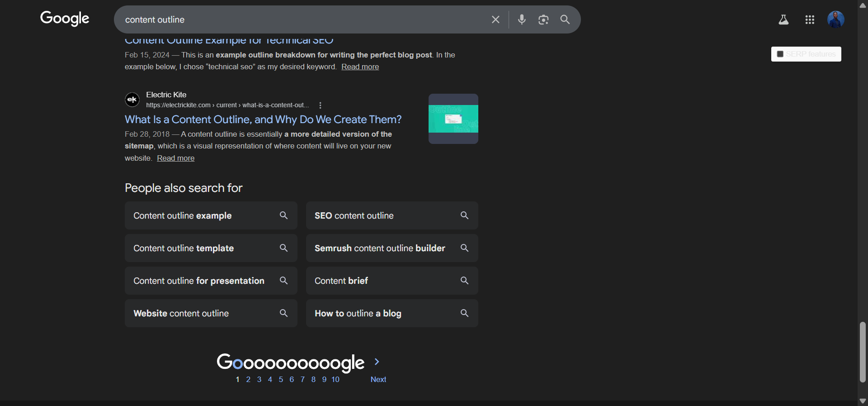Search for 'SEO content outline' suggestion

click(x=392, y=215)
